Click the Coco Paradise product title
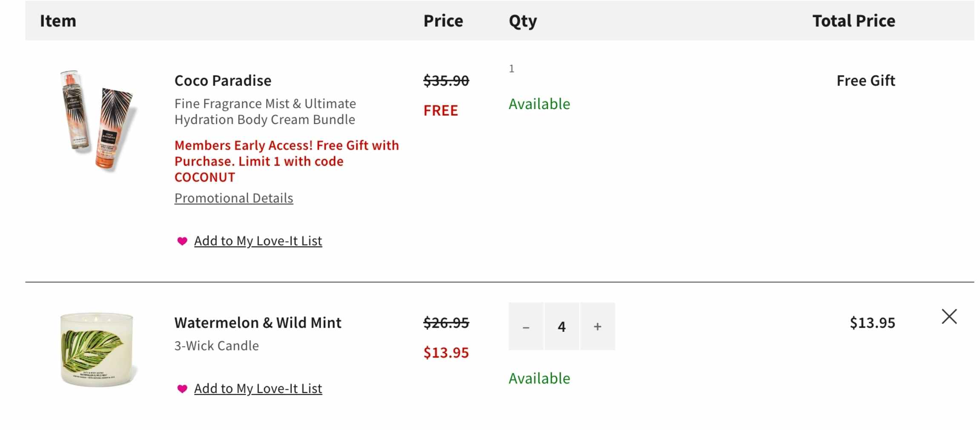The height and width of the screenshot is (430, 980). 223,81
